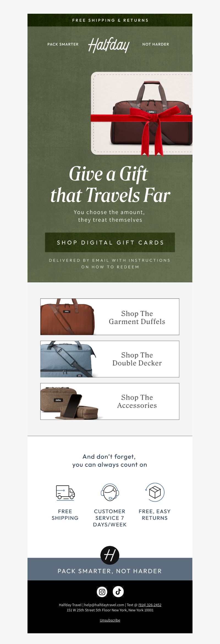Click the Give a Gift that Travels Far headline
Image resolution: width=220 pixels, height=644 pixels.
tap(110, 184)
